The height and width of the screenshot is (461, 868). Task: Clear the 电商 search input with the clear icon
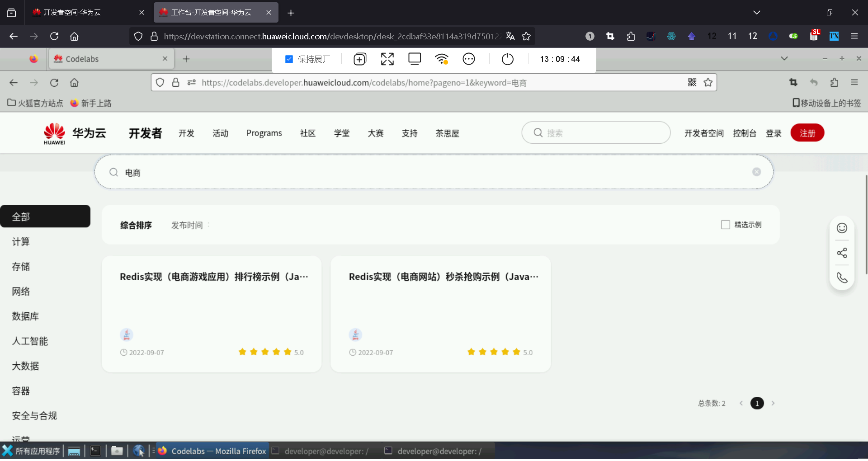(757, 172)
